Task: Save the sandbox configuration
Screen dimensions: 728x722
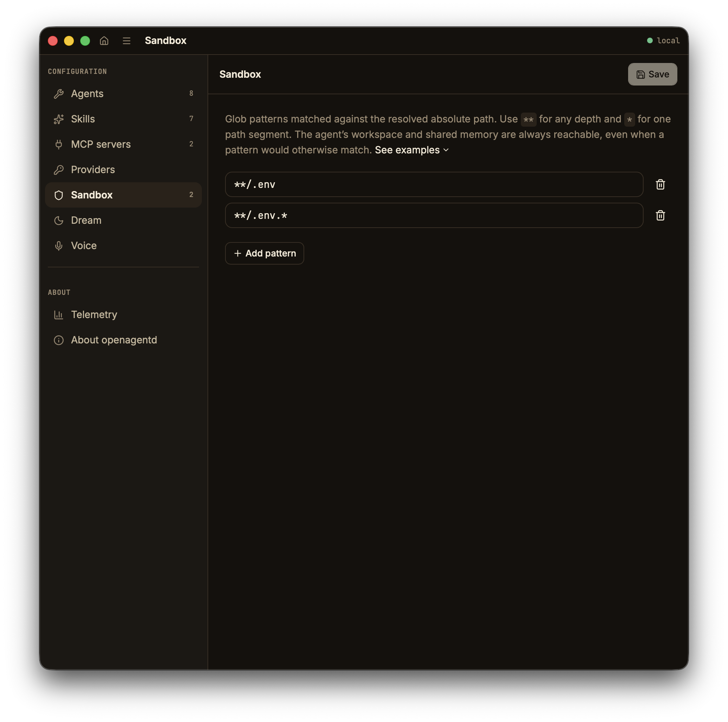Action: coord(652,74)
